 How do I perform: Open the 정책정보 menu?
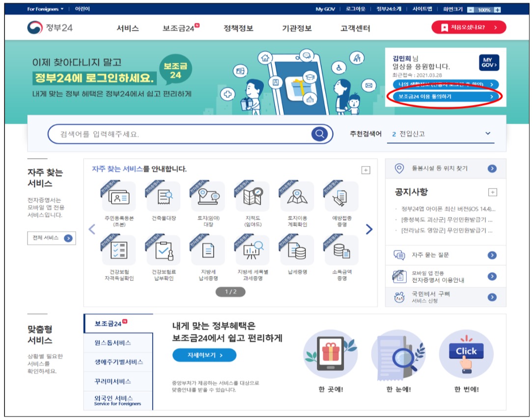click(x=239, y=28)
